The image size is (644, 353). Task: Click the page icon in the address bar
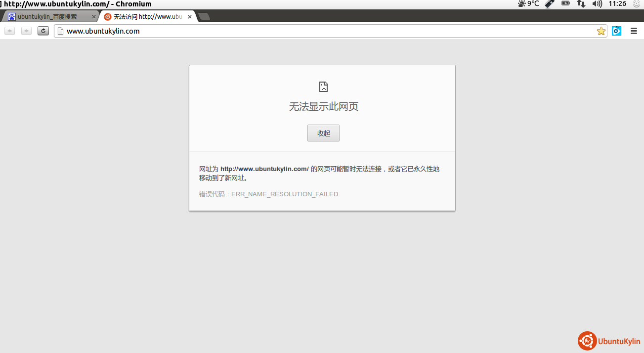(x=60, y=31)
